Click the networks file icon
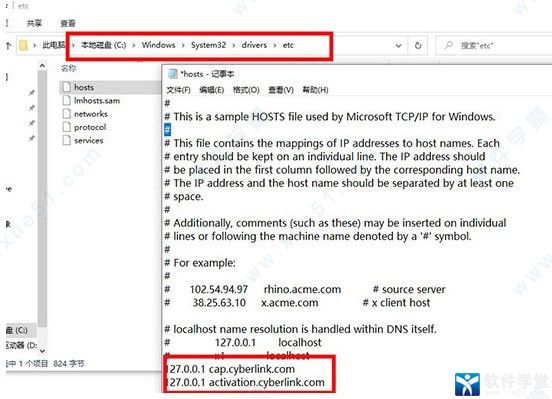This screenshot has height=399, width=552. click(x=67, y=114)
